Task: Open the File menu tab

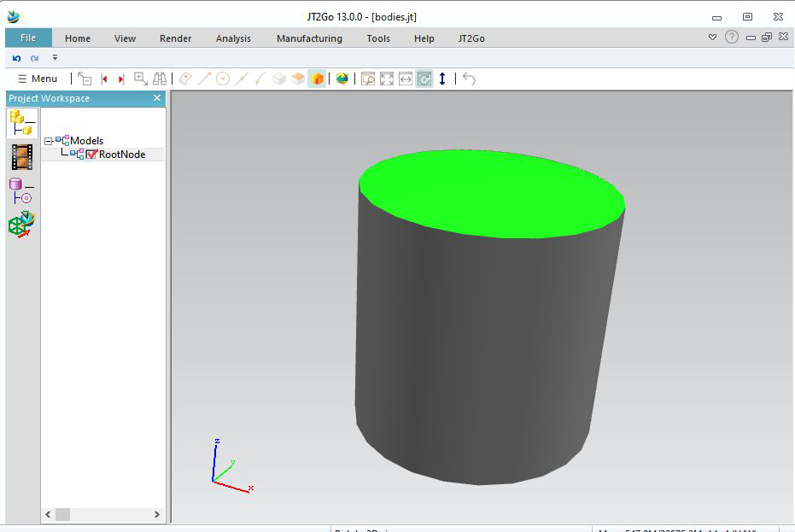Action: point(28,38)
